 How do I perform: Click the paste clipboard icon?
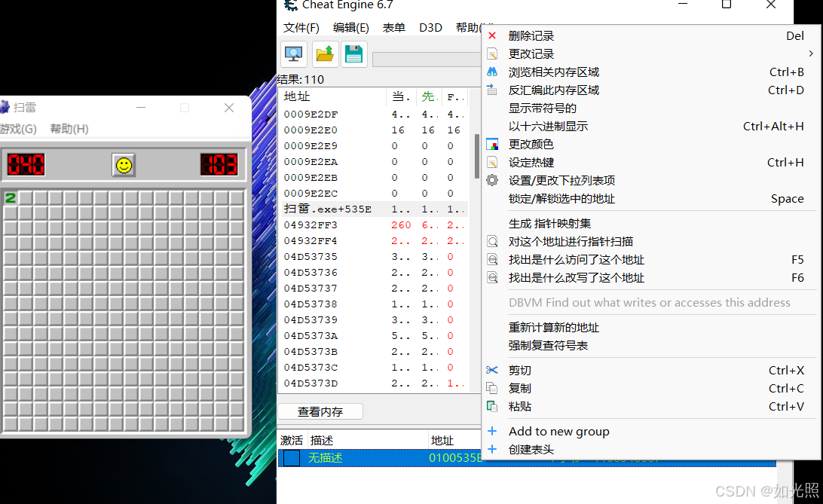(x=492, y=407)
